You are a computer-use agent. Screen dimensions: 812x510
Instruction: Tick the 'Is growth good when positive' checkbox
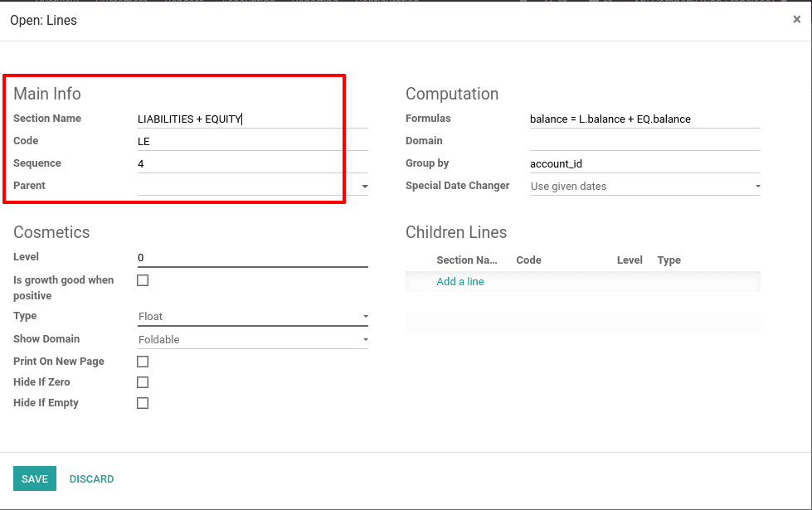(x=143, y=280)
